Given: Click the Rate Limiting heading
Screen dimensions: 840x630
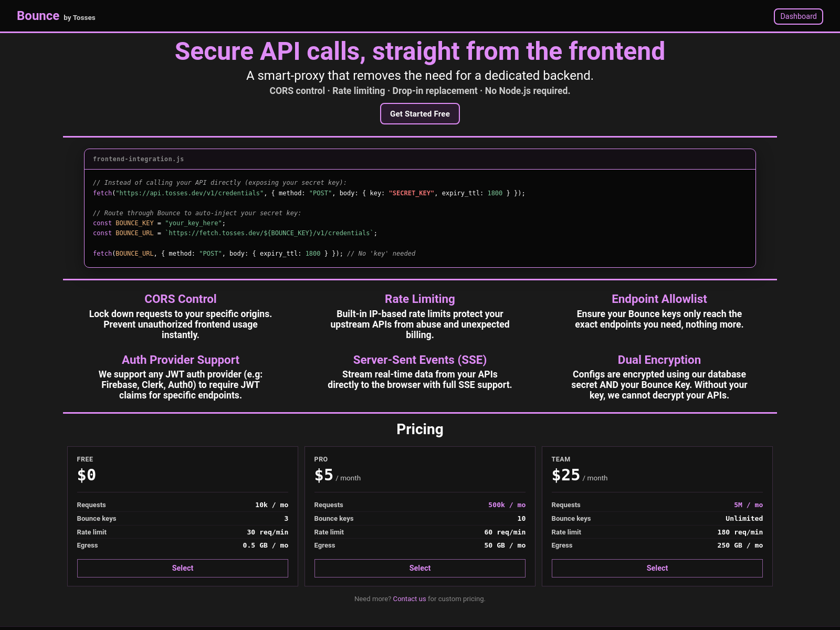Looking at the screenshot, I should [419, 299].
